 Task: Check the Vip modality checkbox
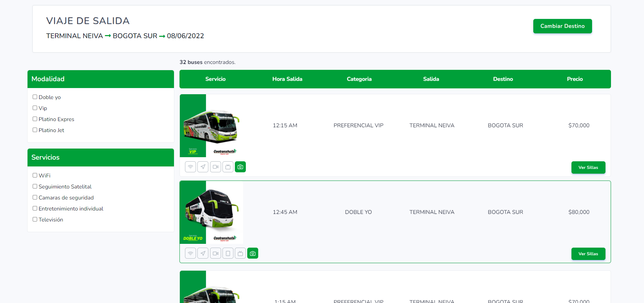coord(35,108)
